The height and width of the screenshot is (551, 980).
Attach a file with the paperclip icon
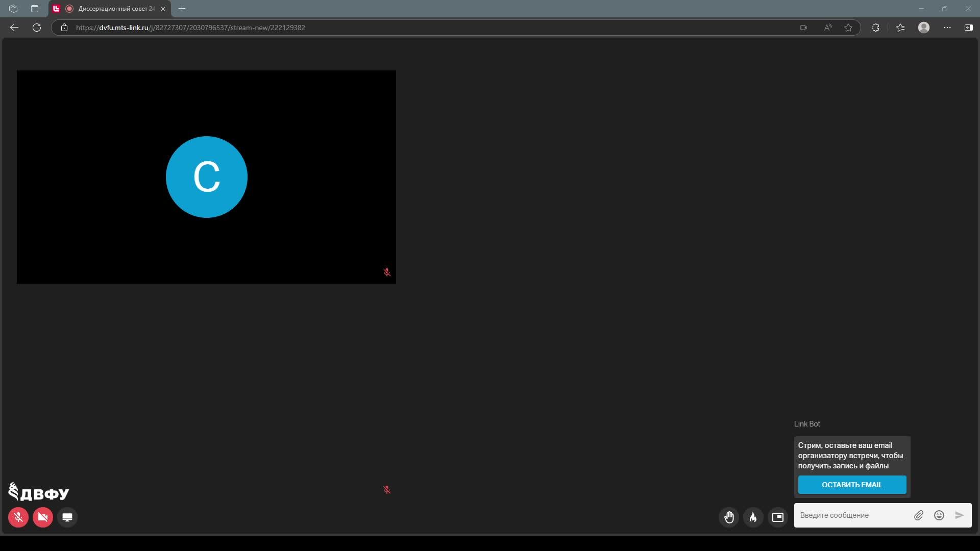coord(919,515)
